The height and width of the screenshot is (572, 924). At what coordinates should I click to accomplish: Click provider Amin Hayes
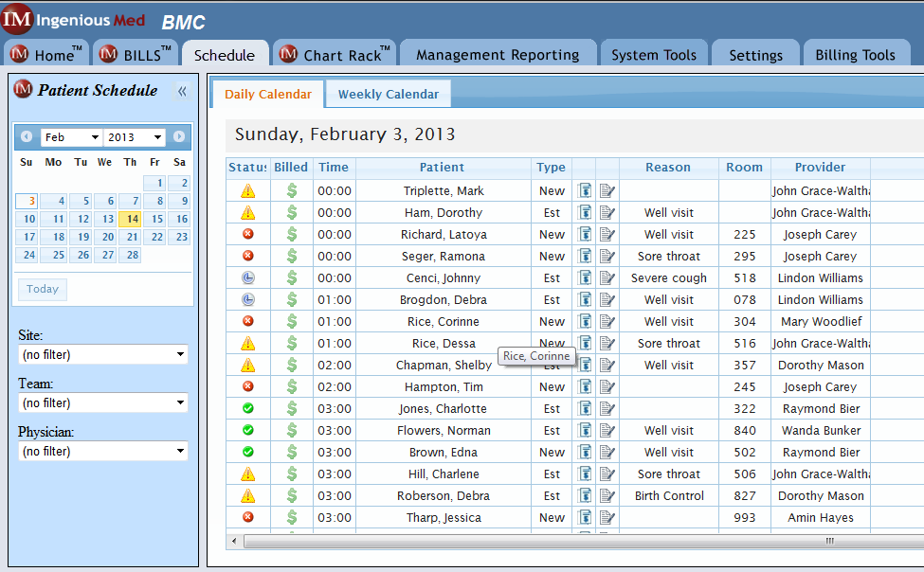821,518
